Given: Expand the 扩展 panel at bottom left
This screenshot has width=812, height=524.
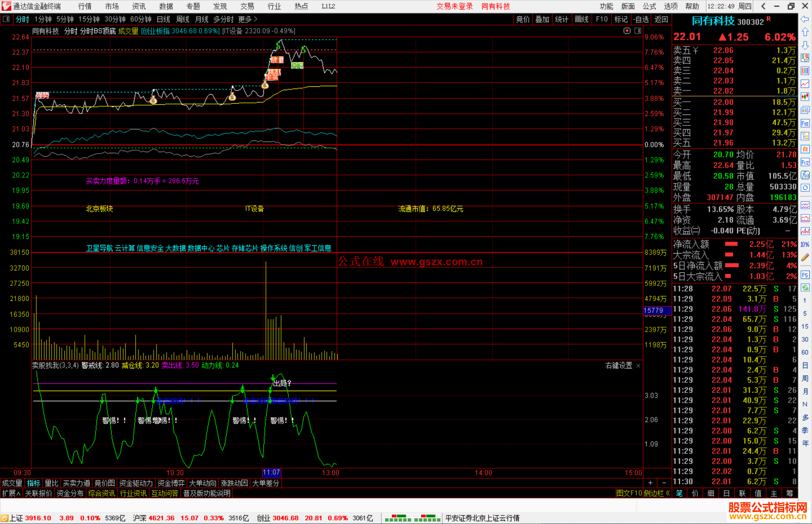Looking at the screenshot, I should click(x=11, y=493).
